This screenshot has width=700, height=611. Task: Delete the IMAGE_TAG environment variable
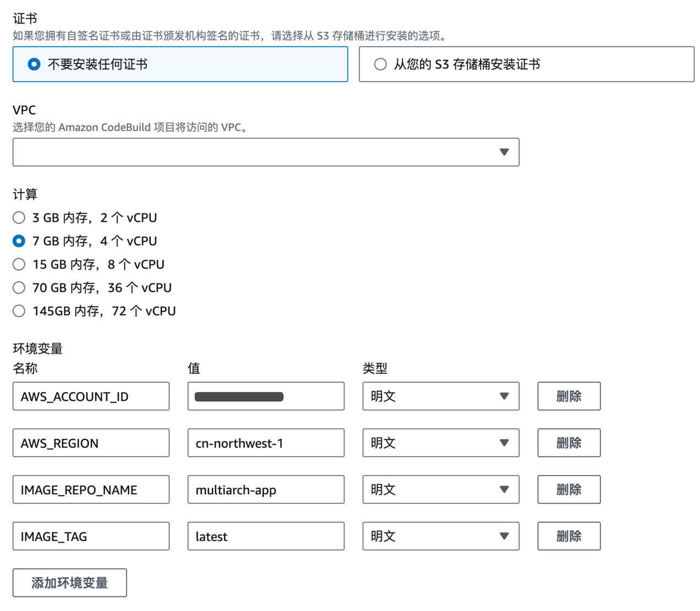click(x=568, y=536)
